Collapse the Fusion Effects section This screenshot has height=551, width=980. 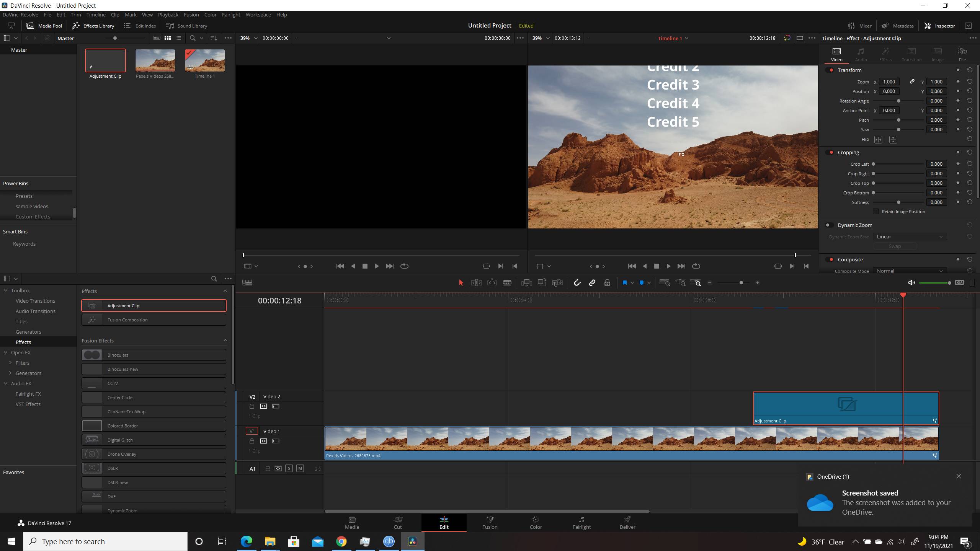pyautogui.click(x=225, y=341)
